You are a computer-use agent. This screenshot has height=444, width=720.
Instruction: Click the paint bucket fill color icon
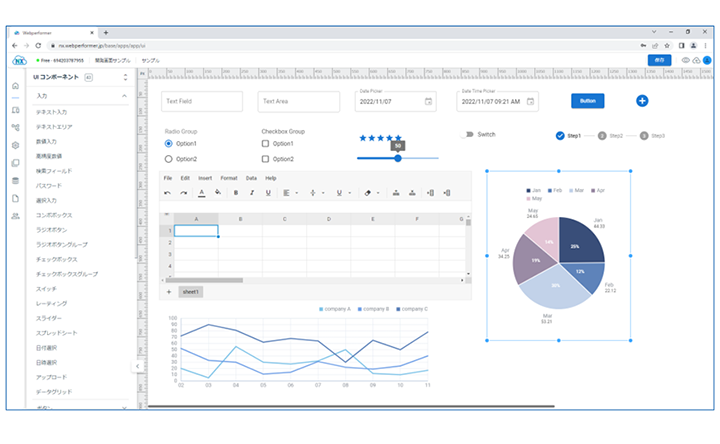click(x=217, y=193)
